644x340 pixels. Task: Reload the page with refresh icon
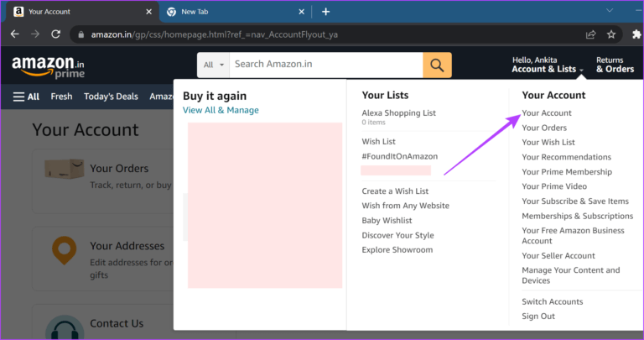click(56, 34)
